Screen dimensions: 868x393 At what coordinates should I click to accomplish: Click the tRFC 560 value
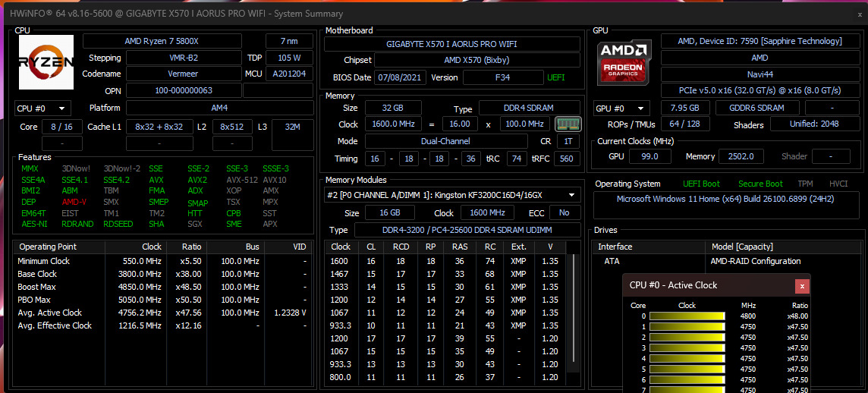coord(566,159)
